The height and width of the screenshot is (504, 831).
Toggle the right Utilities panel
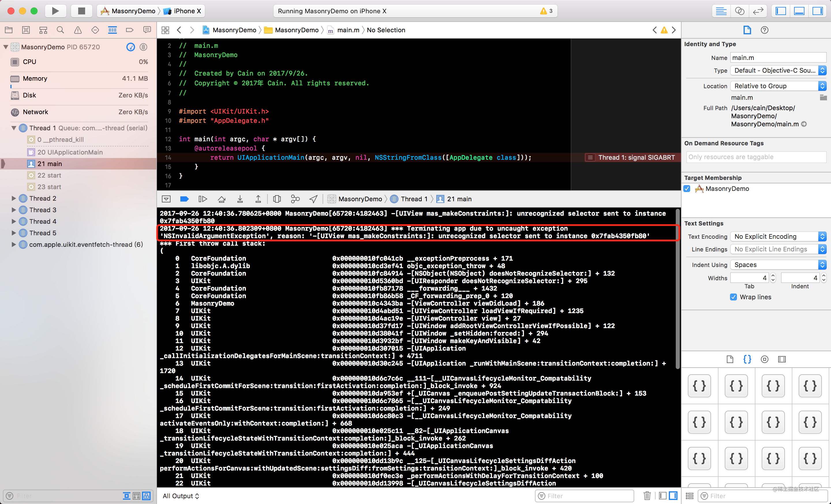(x=817, y=11)
